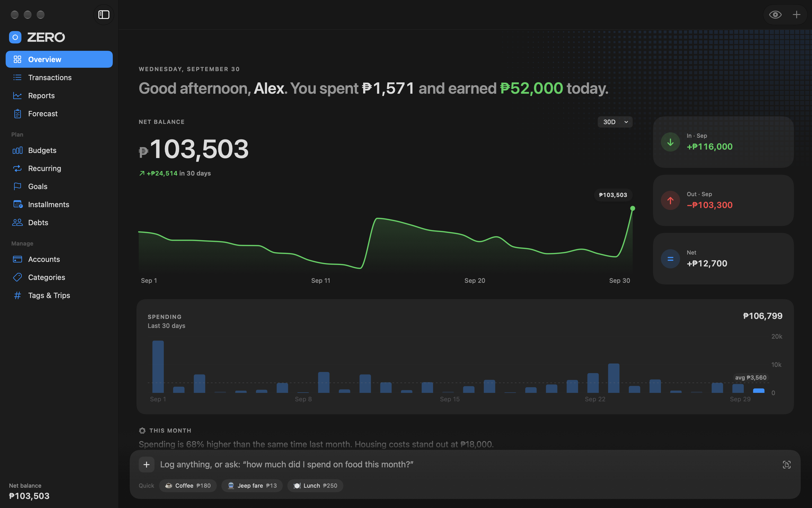
Task: Click the Categories tag icon
Action: click(x=17, y=277)
